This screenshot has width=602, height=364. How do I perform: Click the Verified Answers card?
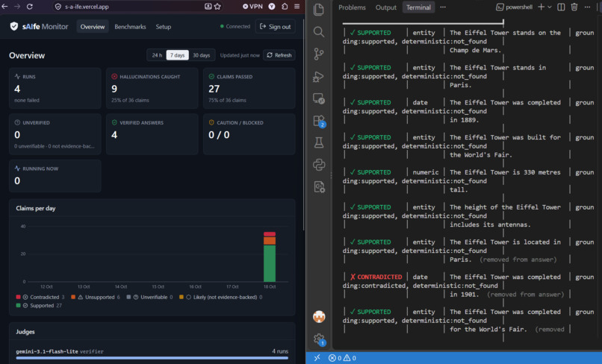coord(152,134)
